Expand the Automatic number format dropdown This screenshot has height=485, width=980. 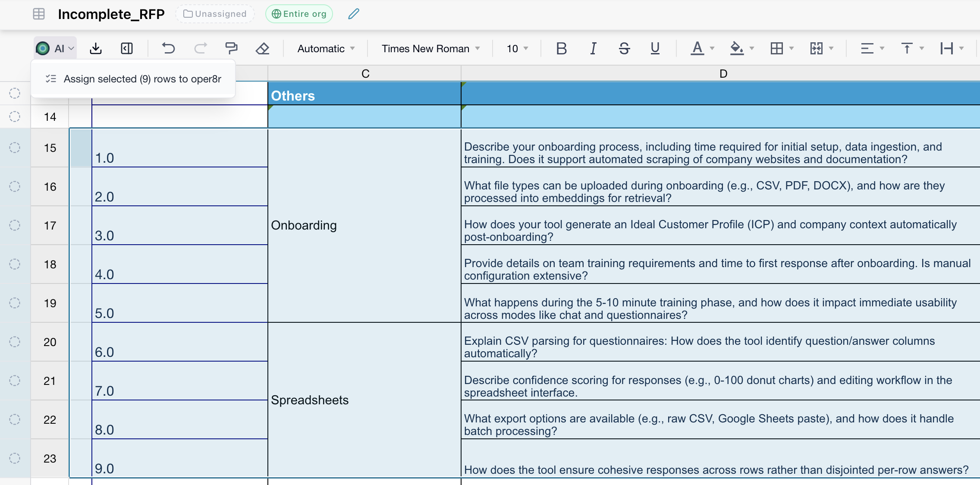point(325,48)
